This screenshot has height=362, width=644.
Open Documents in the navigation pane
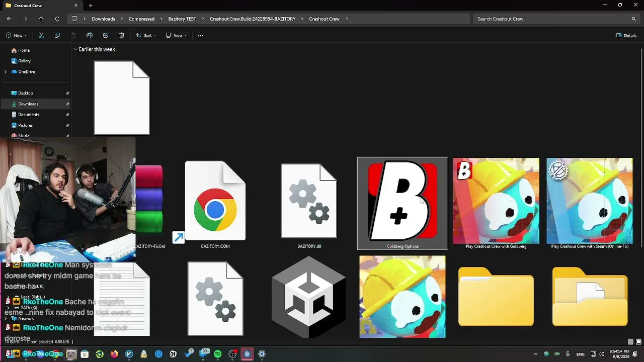point(28,115)
